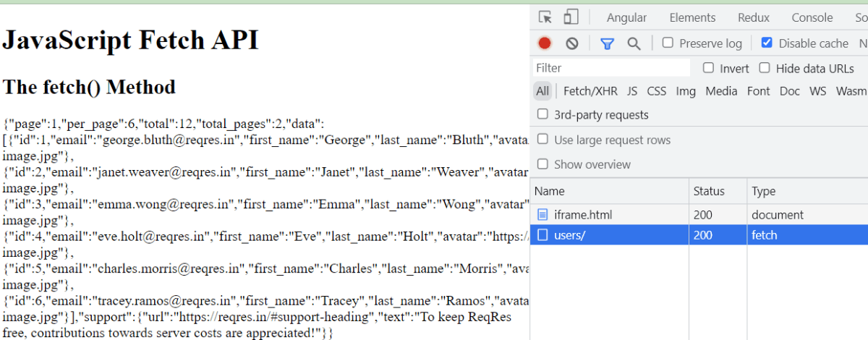Filter requests by Doc type

tap(790, 91)
